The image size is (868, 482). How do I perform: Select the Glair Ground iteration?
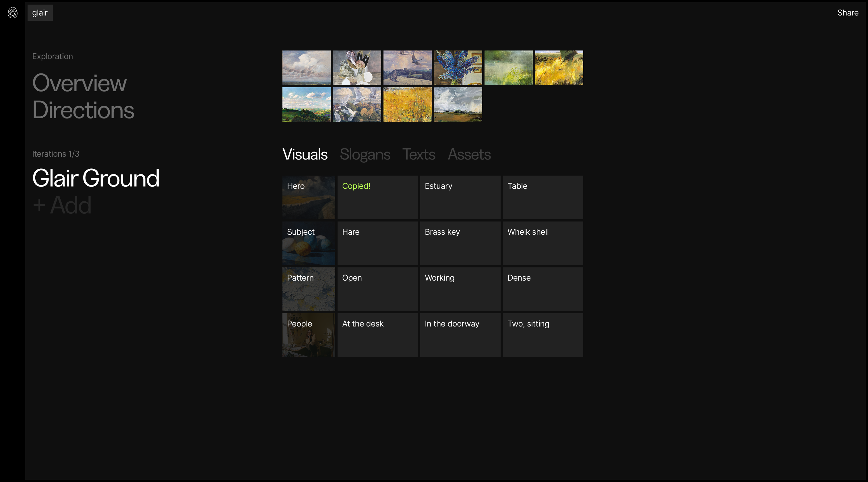96,178
